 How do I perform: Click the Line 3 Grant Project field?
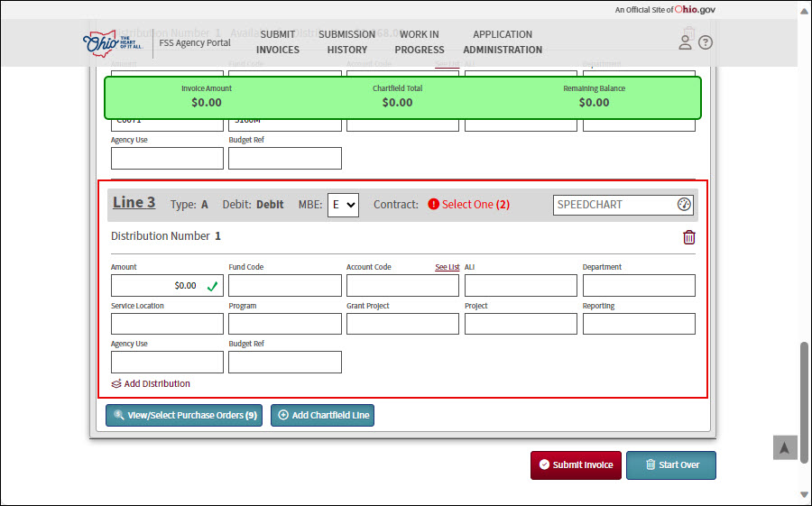click(402, 324)
